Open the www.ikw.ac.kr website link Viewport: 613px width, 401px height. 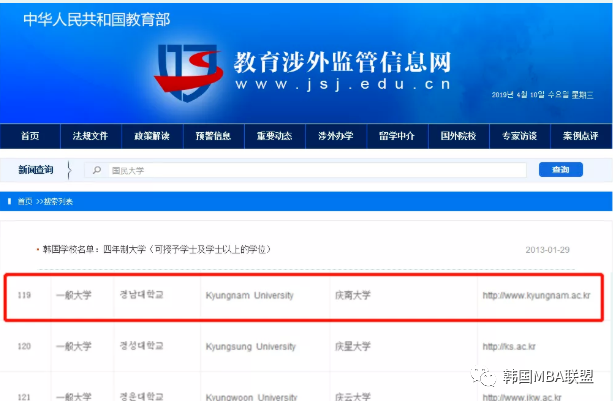(522, 397)
